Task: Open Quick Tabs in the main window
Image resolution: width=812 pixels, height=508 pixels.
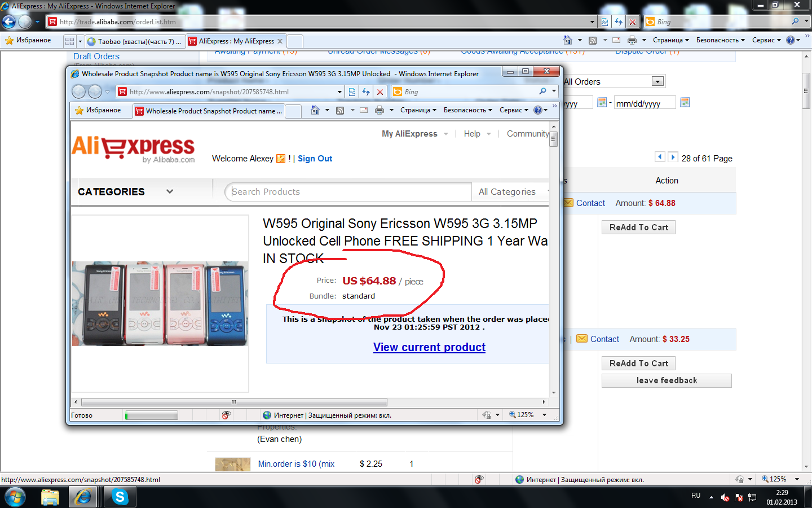Action: tap(69, 41)
